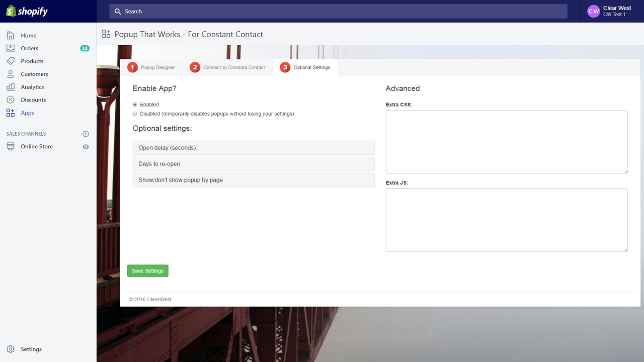Click the Save Settings button
Viewport: 644px width, 362px height.
[148, 270]
